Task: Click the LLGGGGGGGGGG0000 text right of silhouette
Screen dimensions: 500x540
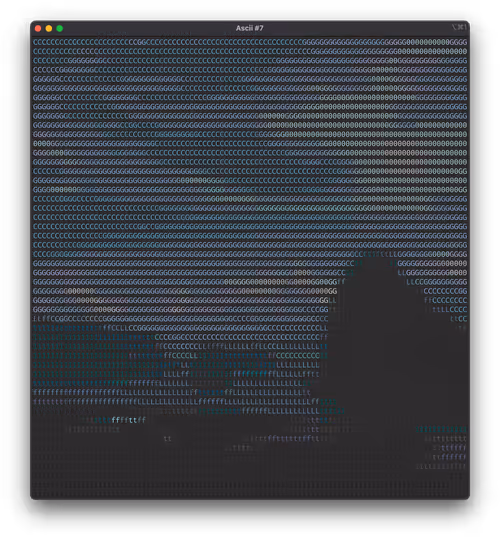Action: (x=433, y=273)
